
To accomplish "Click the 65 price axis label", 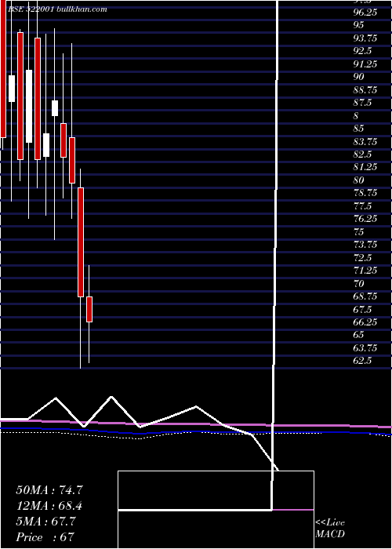I will tap(358, 336).
